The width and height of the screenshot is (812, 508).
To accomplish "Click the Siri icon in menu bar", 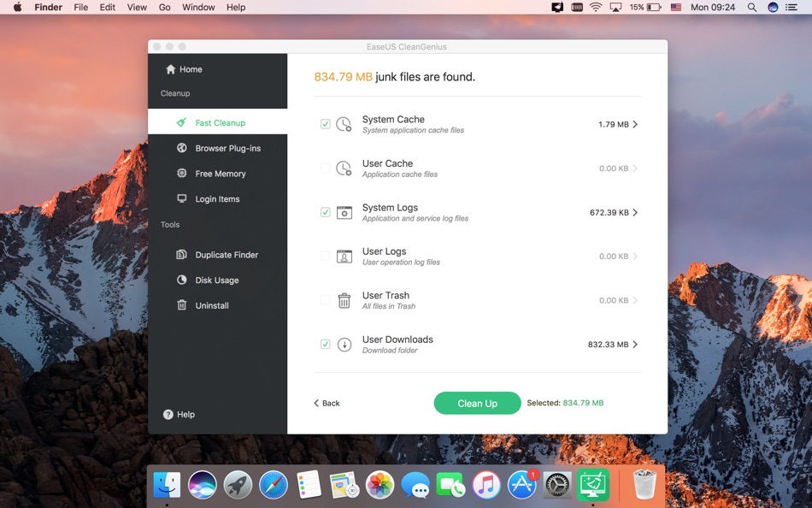I will click(773, 7).
